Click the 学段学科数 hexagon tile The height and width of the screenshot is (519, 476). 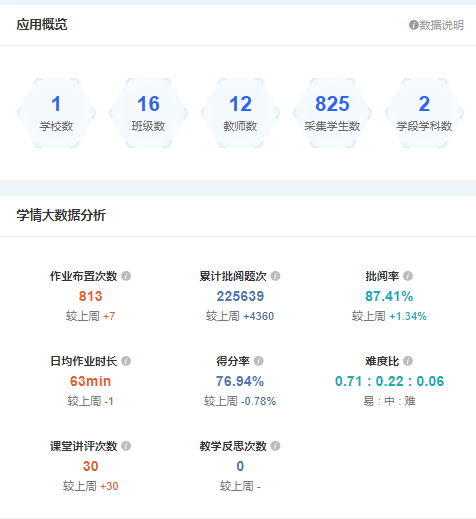click(424, 113)
